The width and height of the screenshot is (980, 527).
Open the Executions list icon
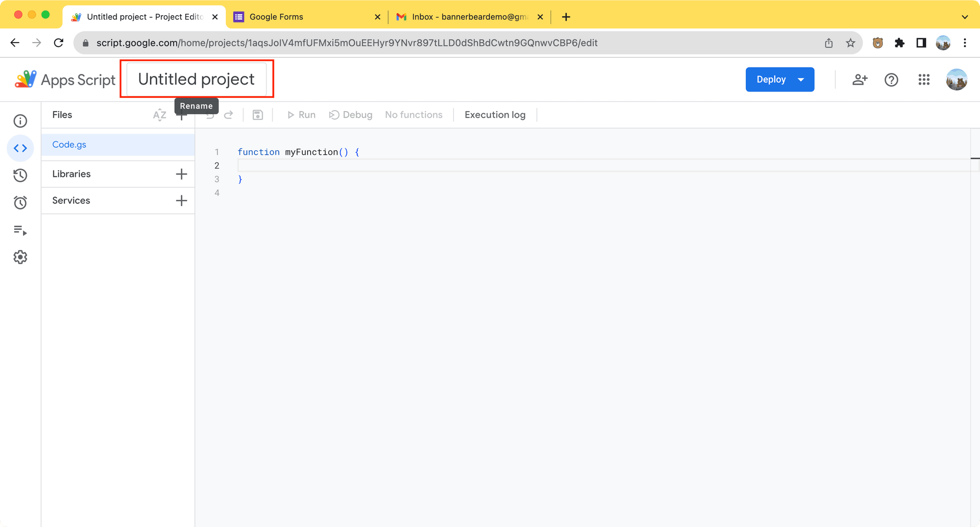[x=20, y=230]
